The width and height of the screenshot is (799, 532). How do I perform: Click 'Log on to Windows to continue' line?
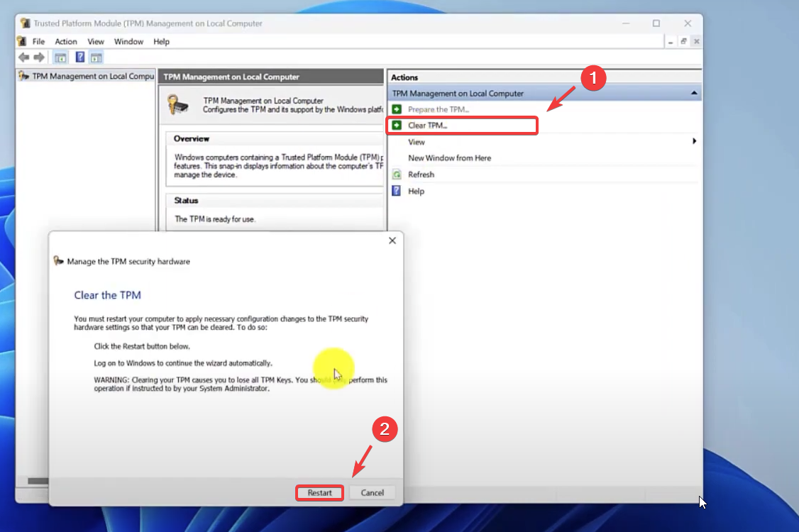(183, 362)
